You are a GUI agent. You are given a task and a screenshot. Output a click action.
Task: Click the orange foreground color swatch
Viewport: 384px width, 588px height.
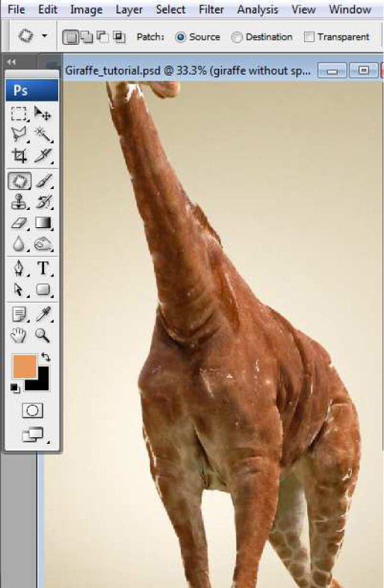coord(25,366)
